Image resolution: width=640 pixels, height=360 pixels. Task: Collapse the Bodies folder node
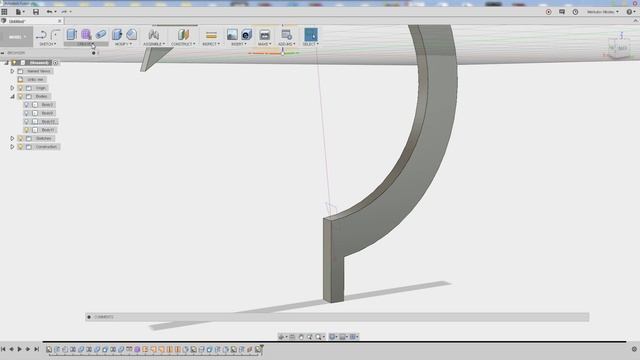click(12, 96)
